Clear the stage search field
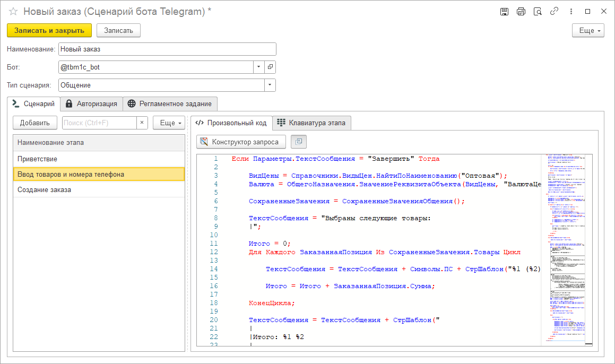This screenshot has width=615, height=364. 142,123
